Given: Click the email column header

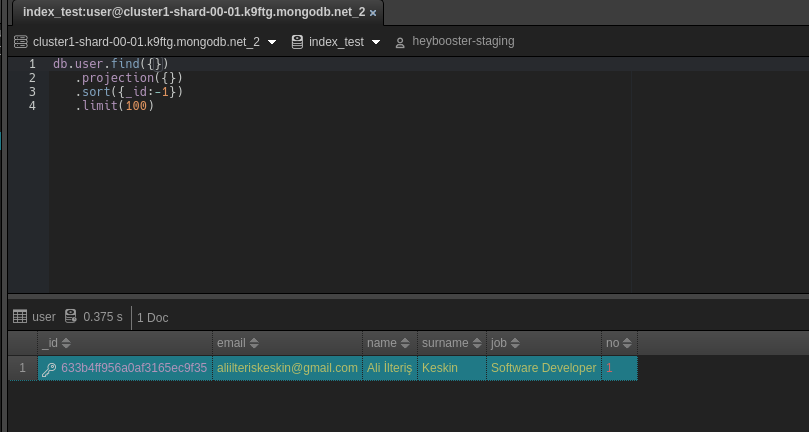Looking at the screenshot, I should coord(287,343).
